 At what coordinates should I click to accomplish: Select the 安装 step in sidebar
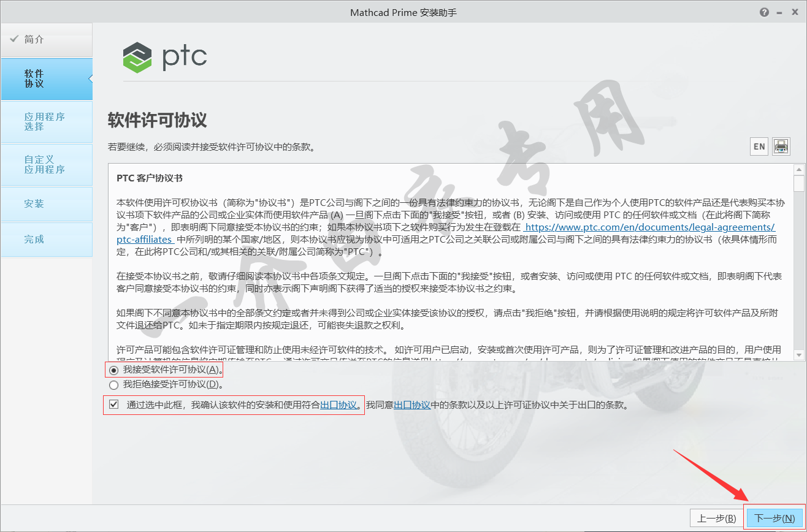coord(46,204)
